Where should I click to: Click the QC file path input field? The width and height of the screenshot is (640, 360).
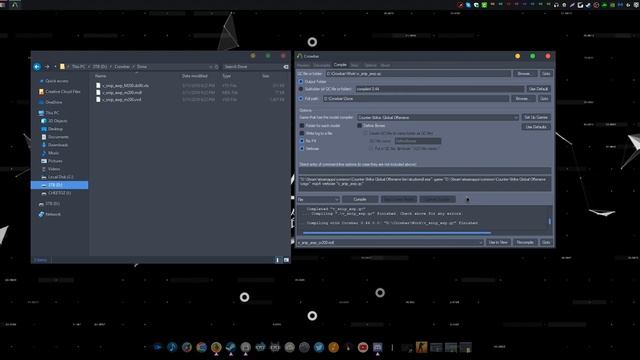point(418,74)
